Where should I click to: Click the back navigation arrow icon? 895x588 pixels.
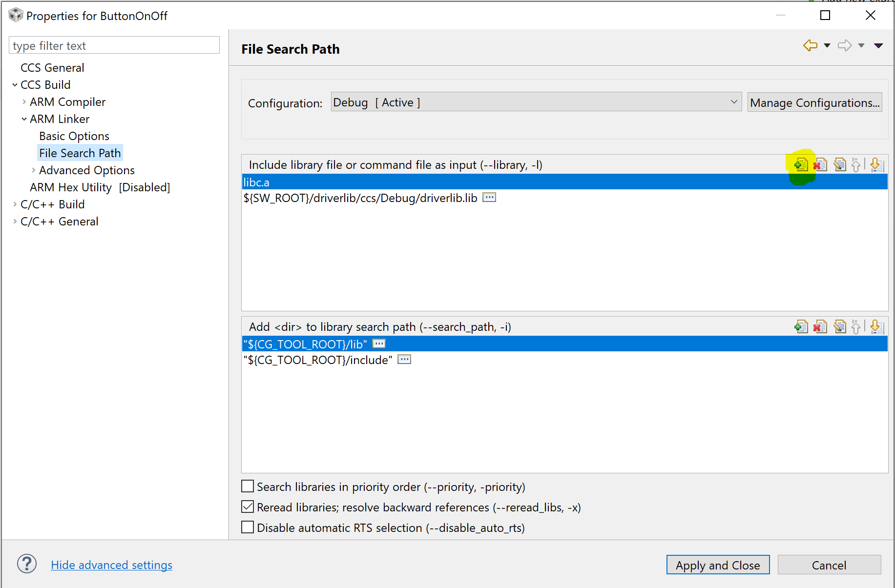tap(810, 45)
